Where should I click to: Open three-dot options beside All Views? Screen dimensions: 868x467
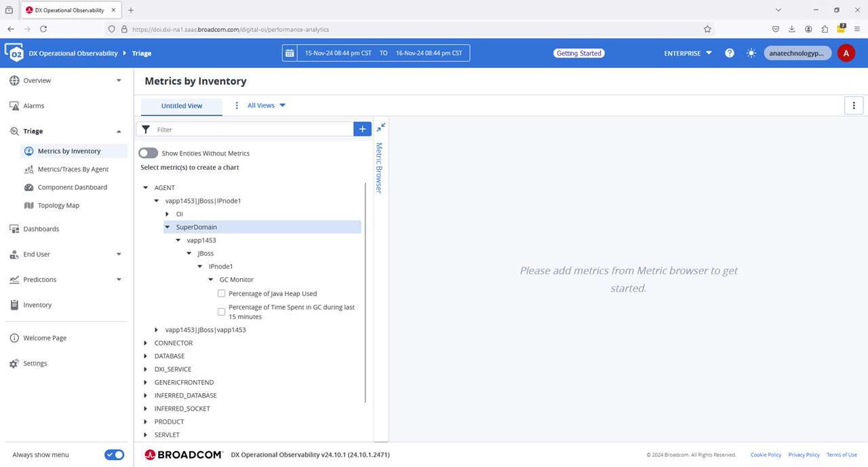(237, 105)
